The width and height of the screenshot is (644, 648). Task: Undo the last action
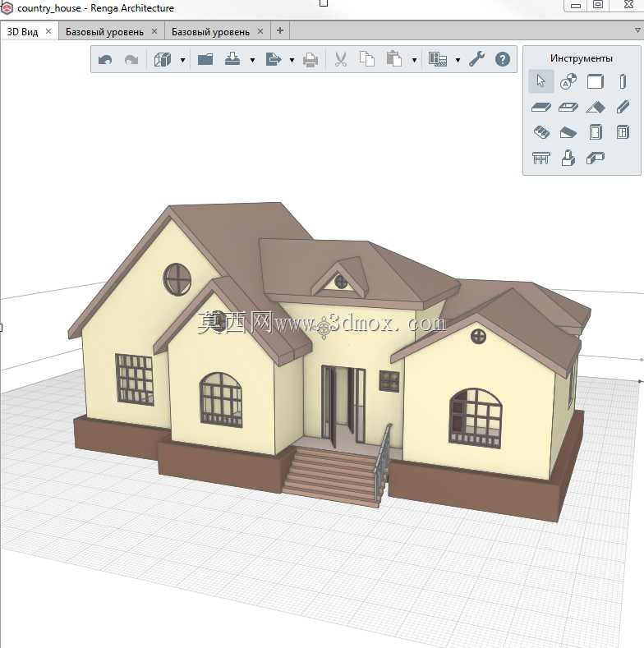tap(105, 60)
